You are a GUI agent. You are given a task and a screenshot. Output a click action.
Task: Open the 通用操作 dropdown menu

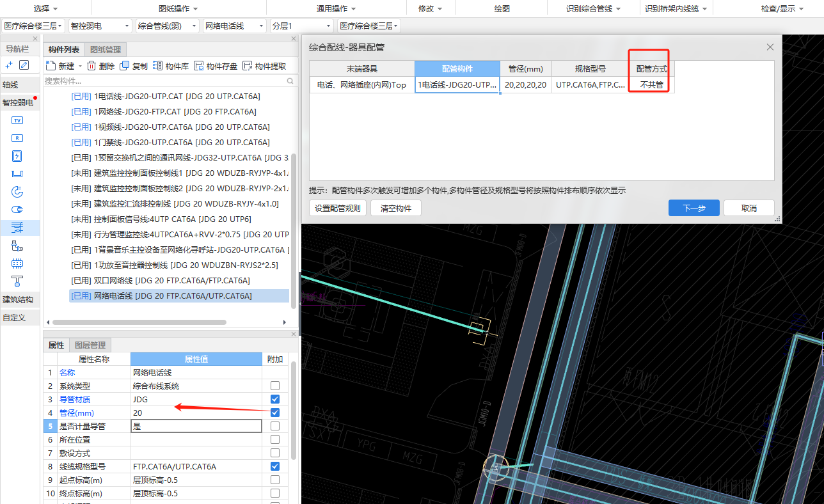[x=336, y=8]
